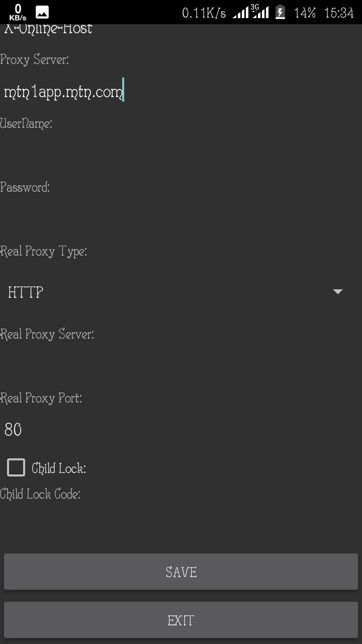Image resolution: width=362 pixels, height=644 pixels.
Task: Tap the battery charging icon
Action: pos(281,13)
